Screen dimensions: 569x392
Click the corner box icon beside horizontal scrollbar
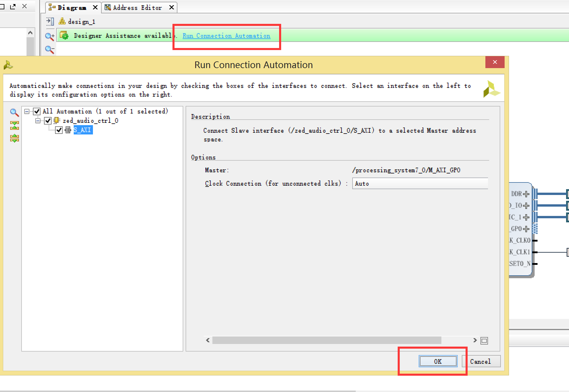[x=484, y=340]
